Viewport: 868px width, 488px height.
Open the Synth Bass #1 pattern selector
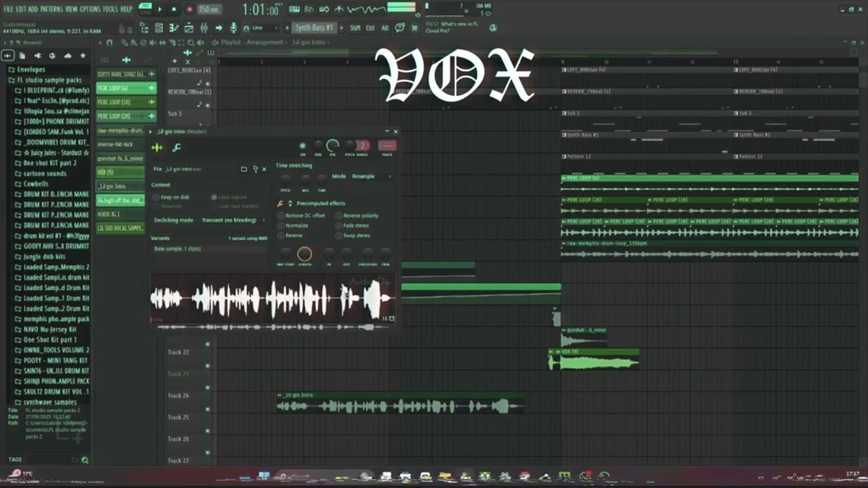pos(313,28)
